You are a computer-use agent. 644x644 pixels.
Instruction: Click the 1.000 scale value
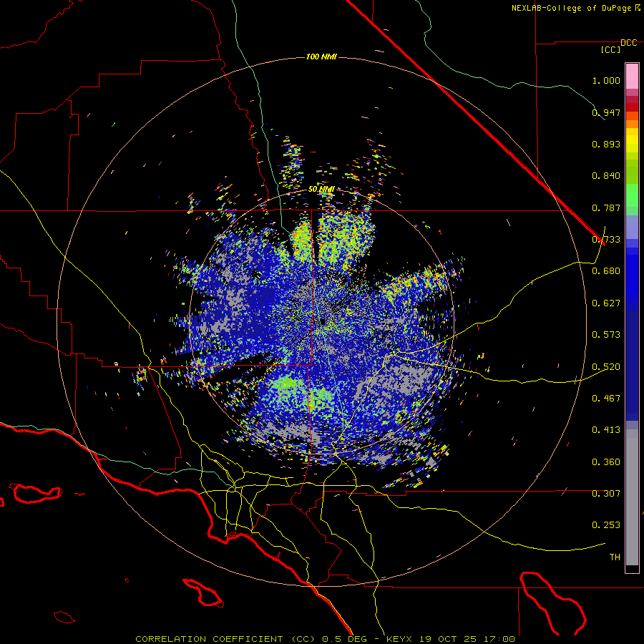click(x=606, y=80)
